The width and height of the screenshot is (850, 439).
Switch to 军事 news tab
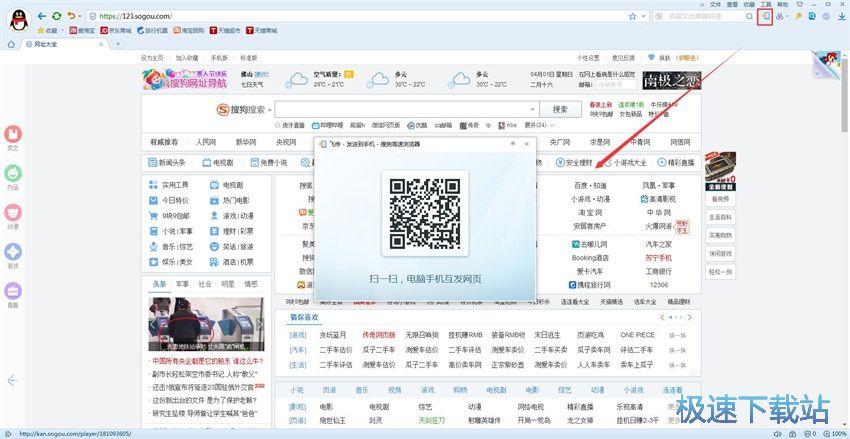click(182, 284)
